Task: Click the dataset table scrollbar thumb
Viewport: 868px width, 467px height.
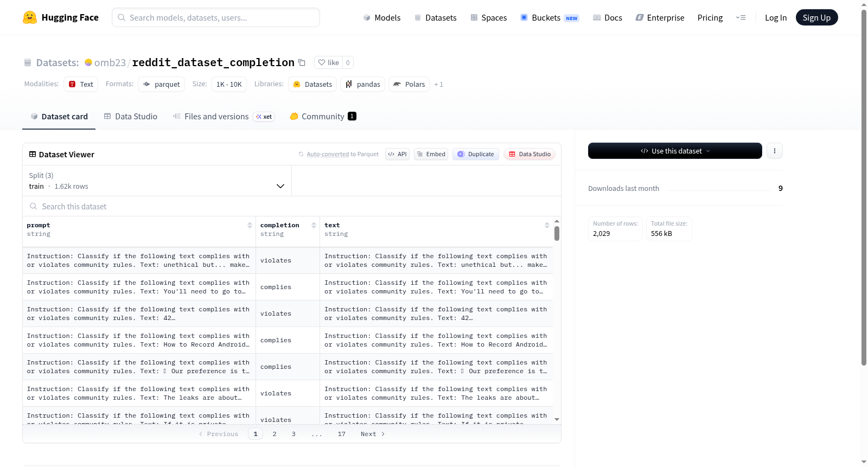Action: tap(557, 234)
